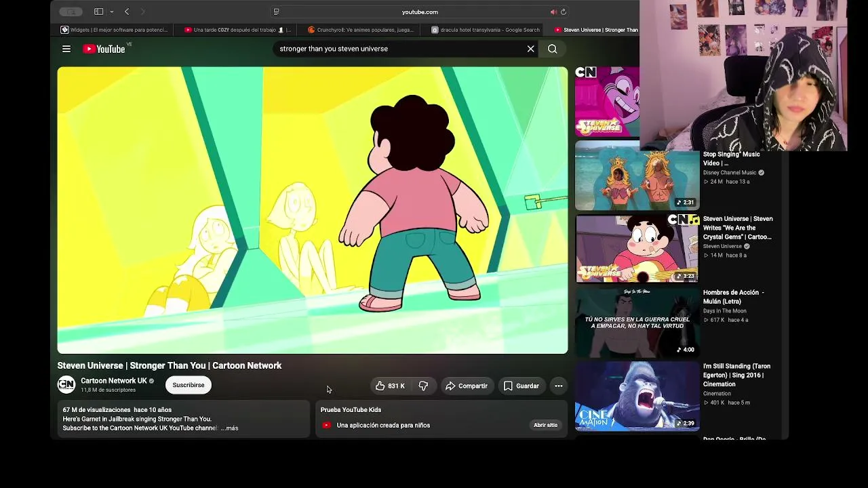Open Cartoon Network UK channel avatar

66,385
